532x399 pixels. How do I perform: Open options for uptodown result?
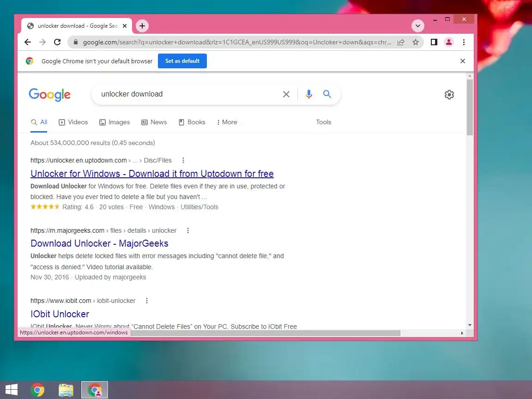click(x=183, y=160)
